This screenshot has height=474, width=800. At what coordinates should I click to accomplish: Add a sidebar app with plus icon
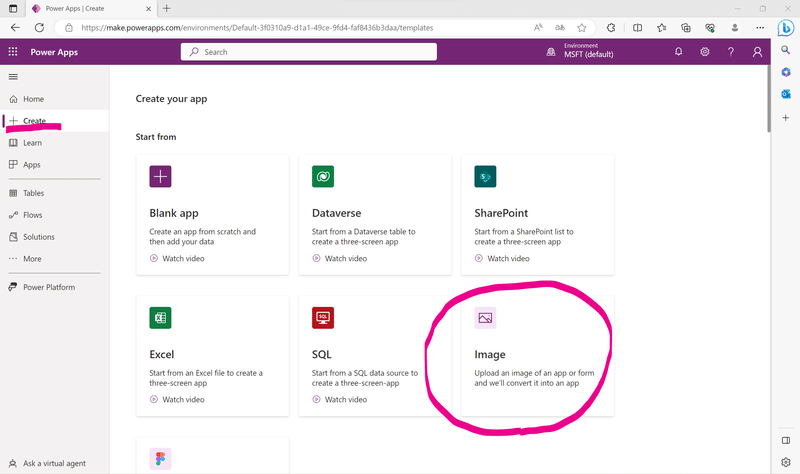[786, 118]
